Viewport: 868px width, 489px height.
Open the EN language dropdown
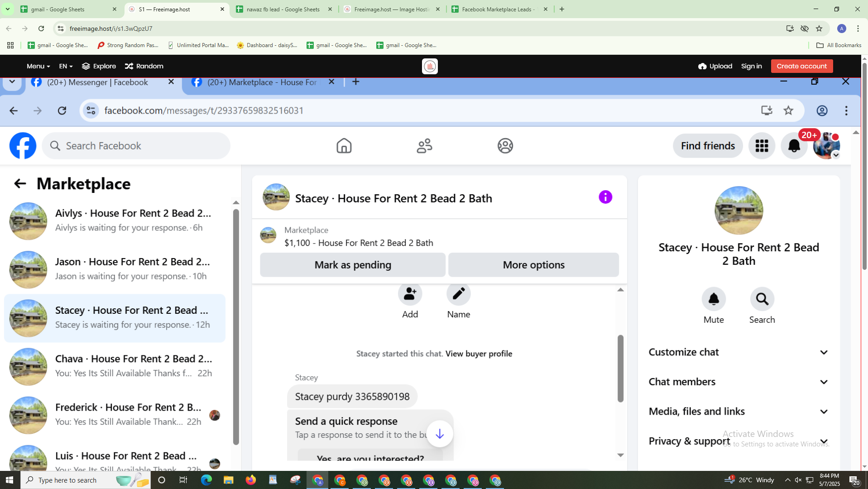click(x=66, y=66)
